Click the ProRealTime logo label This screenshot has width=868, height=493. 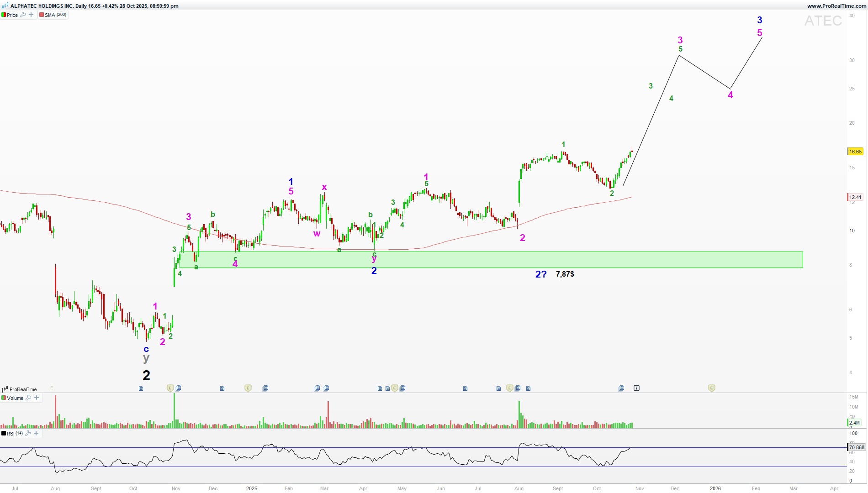[23, 389]
